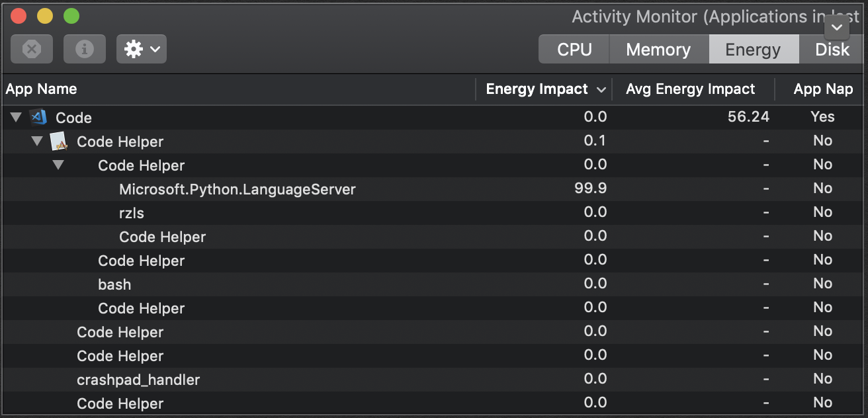Click the 99.9 energy impact value

[x=591, y=188]
